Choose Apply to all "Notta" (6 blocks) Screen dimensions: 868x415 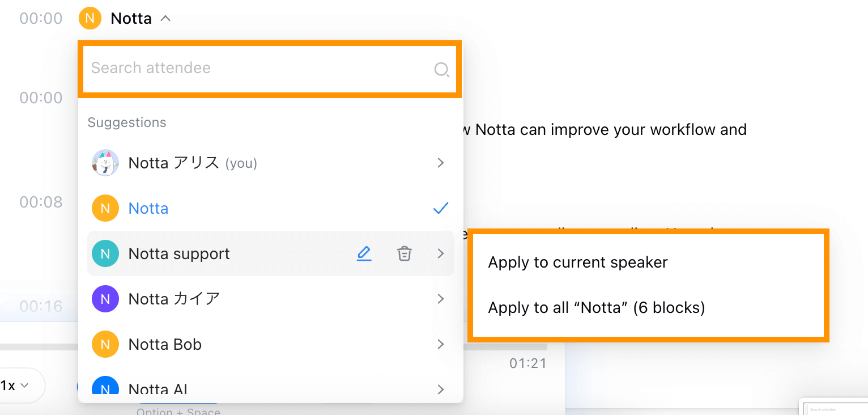click(x=648, y=308)
